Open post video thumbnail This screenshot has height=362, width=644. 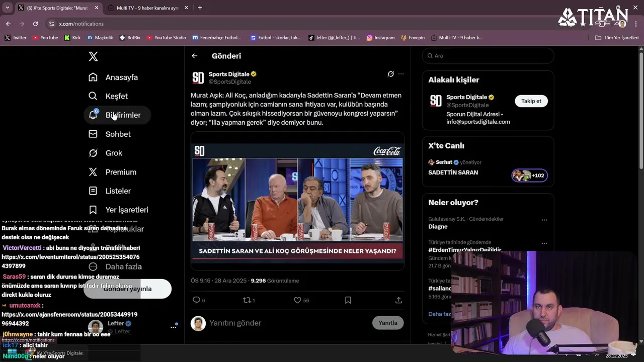[x=297, y=201]
